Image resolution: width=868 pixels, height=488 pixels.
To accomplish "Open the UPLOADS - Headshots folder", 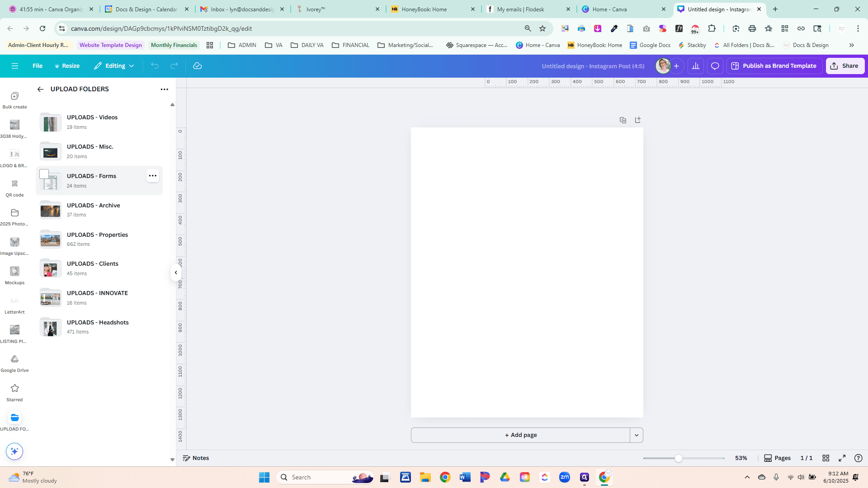I will point(99,327).
